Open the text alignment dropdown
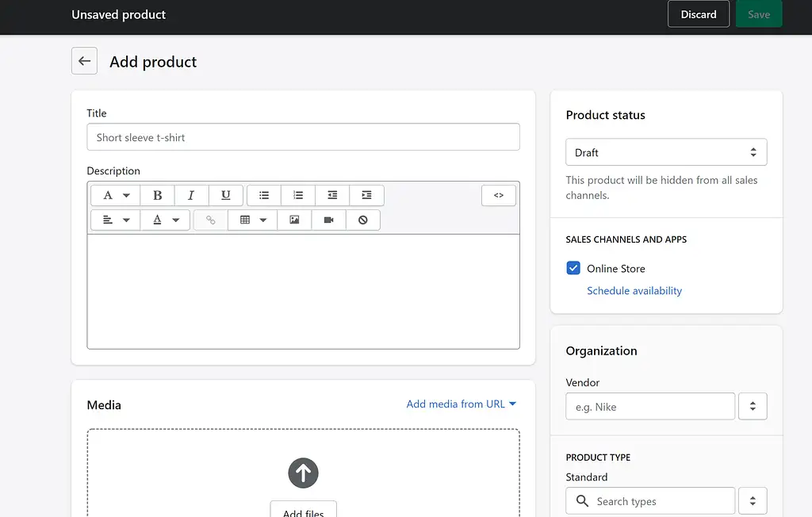This screenshot has width=812, height=517. click(115, 220)
